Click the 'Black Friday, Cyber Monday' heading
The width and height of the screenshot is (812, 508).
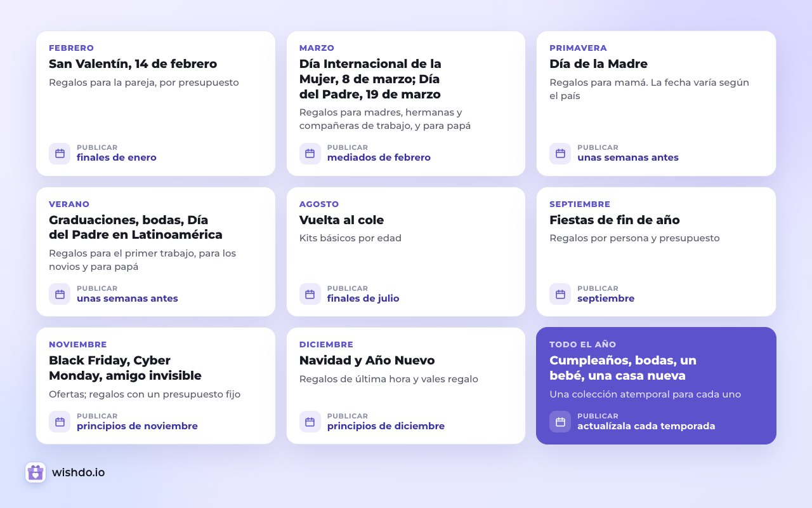point(125,368)
